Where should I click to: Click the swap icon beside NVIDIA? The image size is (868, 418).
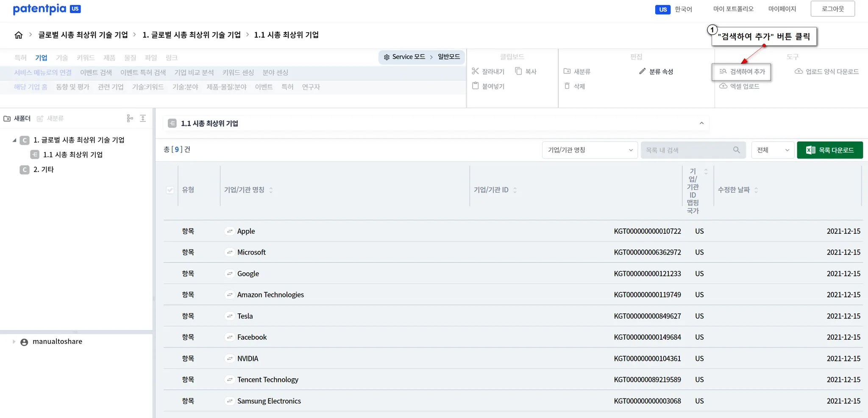pos(230,359)
